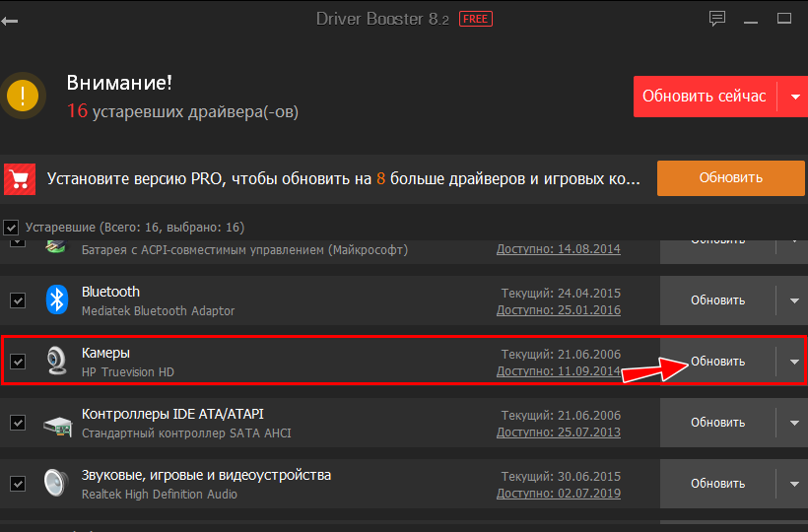Open dropdown arrow for Bluetooth update
The image size is (808, 532).
pyautogui.click(x=794, y=300)
